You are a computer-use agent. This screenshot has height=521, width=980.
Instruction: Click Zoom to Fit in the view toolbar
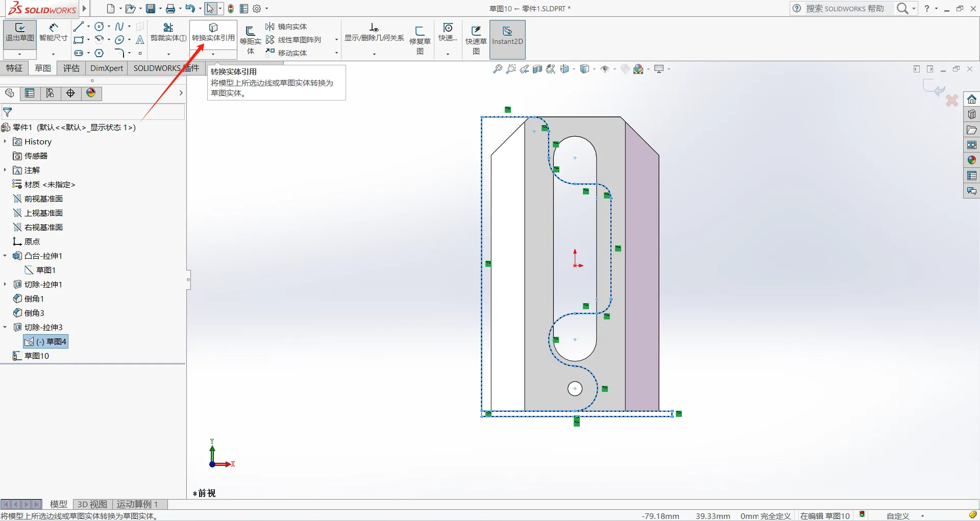pyautogui.click(x=497, y=69)
